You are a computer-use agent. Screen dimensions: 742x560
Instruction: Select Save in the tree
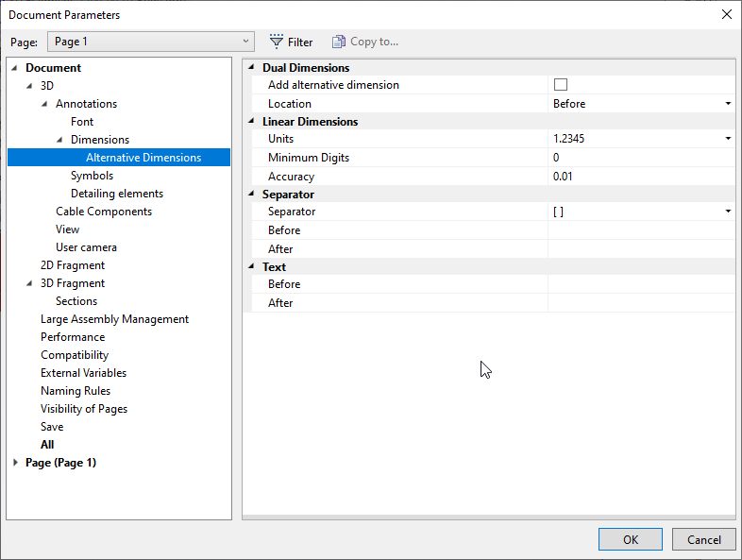(52, 427)
